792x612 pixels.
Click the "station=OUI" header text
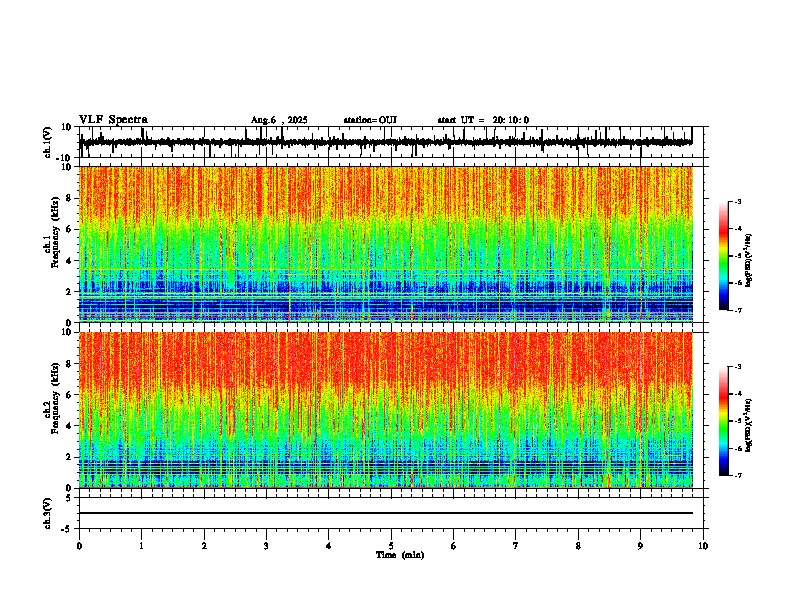coord(370,120)
